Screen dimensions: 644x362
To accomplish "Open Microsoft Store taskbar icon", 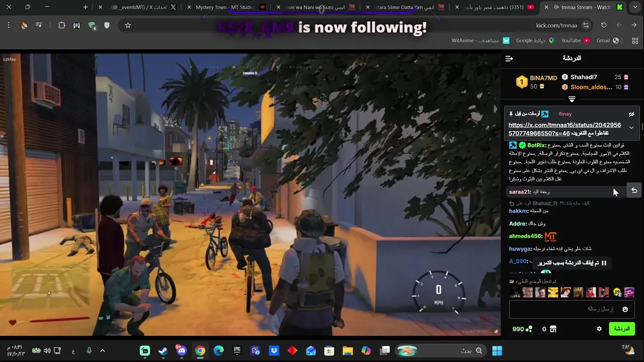I will [x=329, y=350].
